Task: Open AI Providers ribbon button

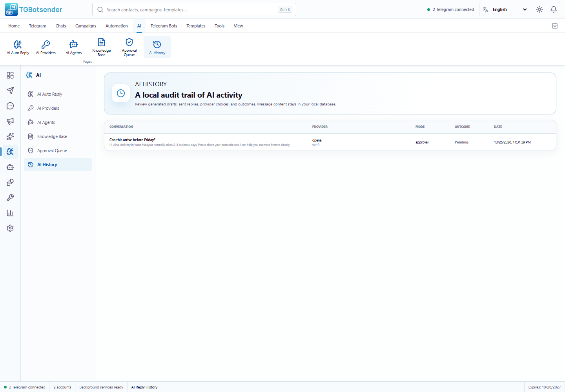Action: pos(46,47)
